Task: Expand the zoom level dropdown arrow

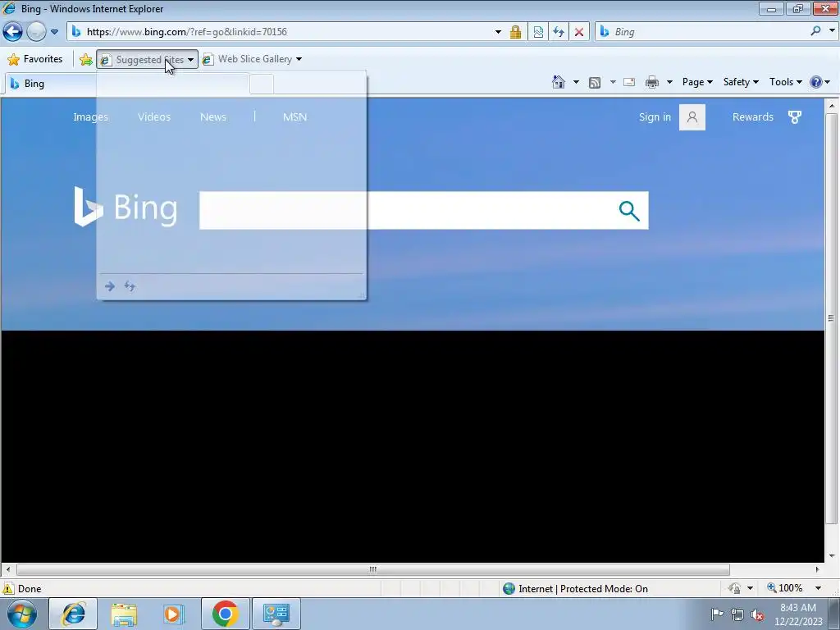Action: [x=819, y=588]
